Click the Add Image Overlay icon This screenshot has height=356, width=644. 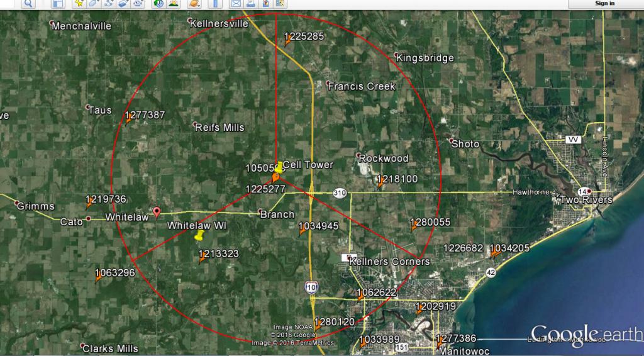(x=123, y=3)
